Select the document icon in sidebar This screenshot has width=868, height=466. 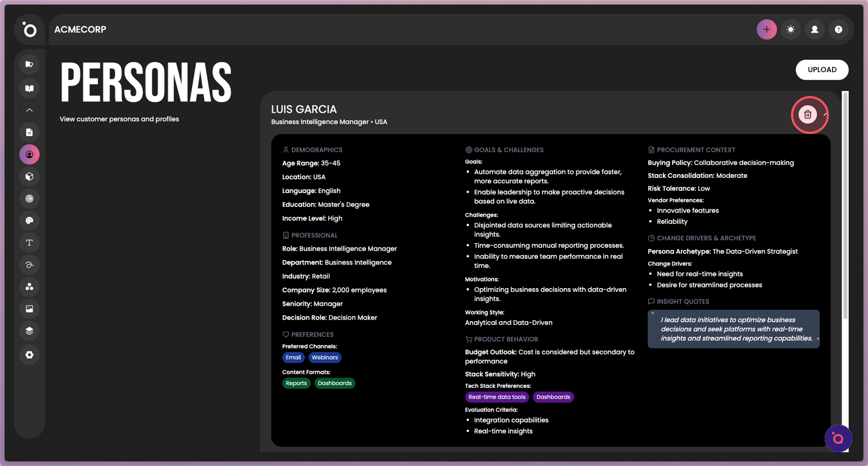pyautogui.click(x=29, y=132)
